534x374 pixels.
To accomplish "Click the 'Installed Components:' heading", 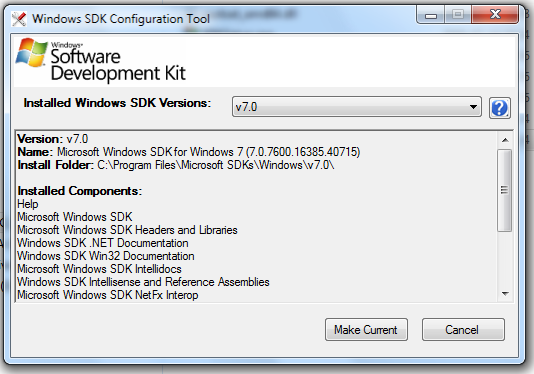I will point(80,191).
